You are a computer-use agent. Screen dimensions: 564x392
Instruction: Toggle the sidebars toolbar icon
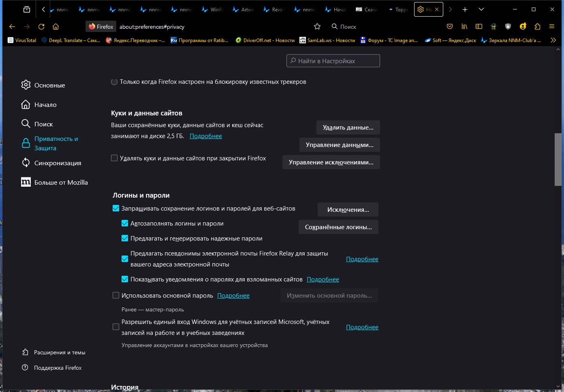[x=479, y=27]
